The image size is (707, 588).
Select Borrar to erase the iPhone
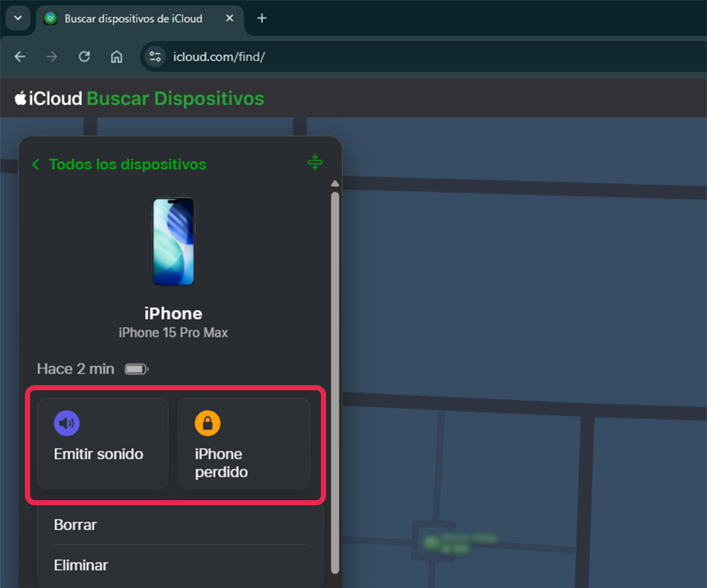tap(75, 525)
